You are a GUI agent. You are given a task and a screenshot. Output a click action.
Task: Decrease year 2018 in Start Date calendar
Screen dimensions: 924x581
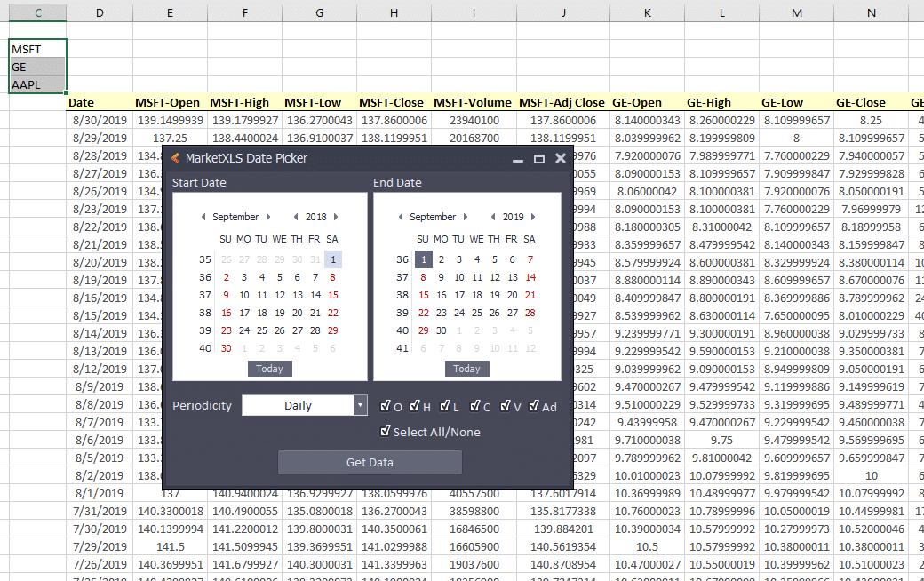tap(296, 217)
